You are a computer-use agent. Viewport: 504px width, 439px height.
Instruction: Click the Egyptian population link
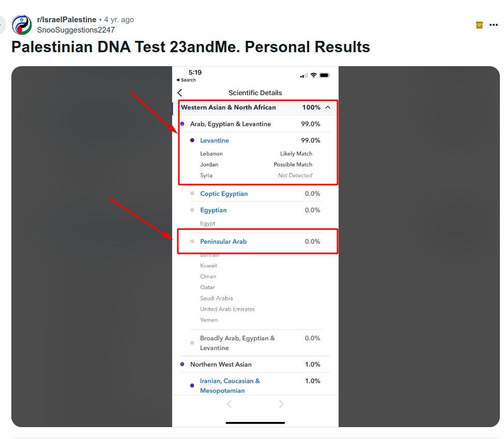click(x=213, y=210)
